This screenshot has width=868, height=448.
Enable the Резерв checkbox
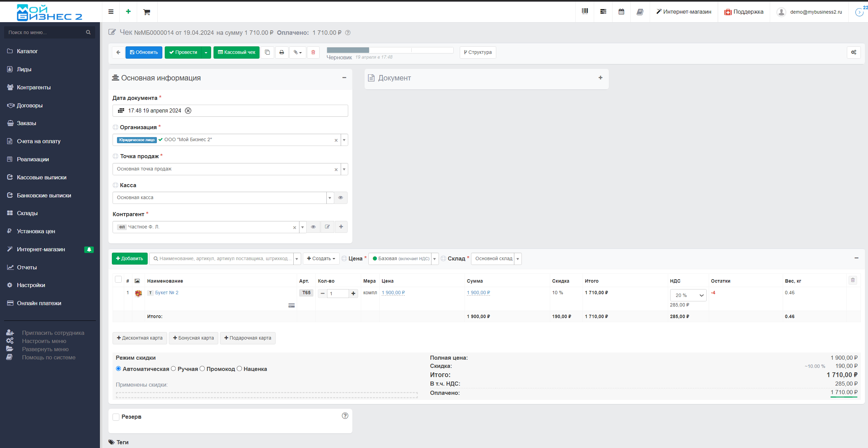coord(116,417)
